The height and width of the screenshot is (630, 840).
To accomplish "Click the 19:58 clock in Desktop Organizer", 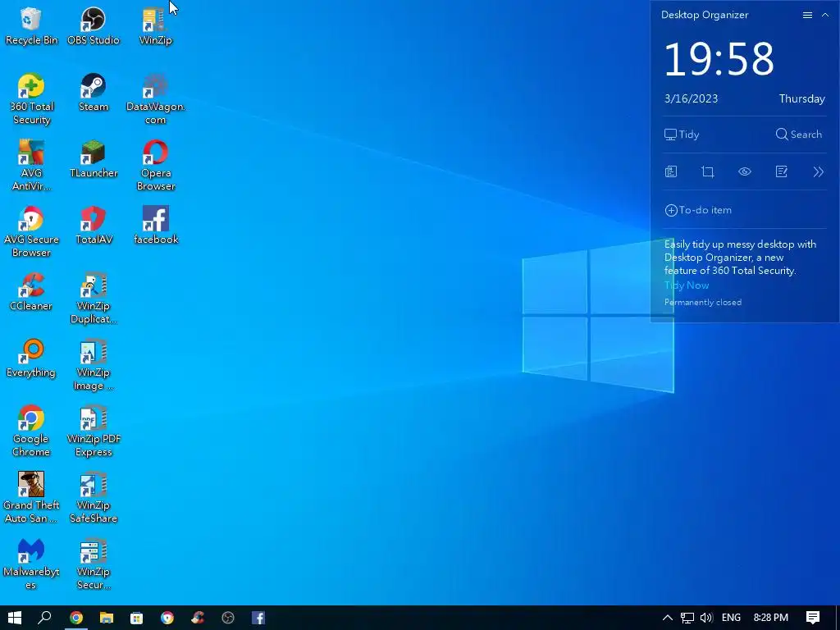I will click(x=719, y=59).
